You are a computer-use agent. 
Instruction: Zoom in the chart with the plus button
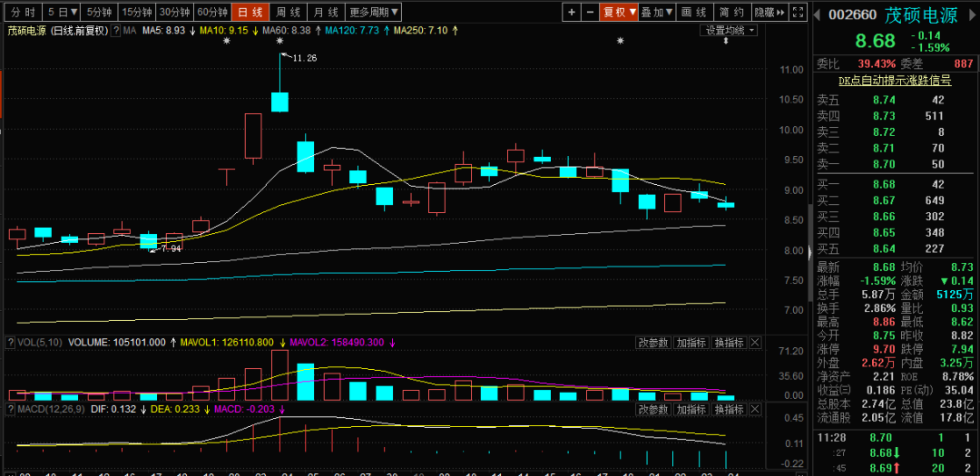click(x=572, y=12)
